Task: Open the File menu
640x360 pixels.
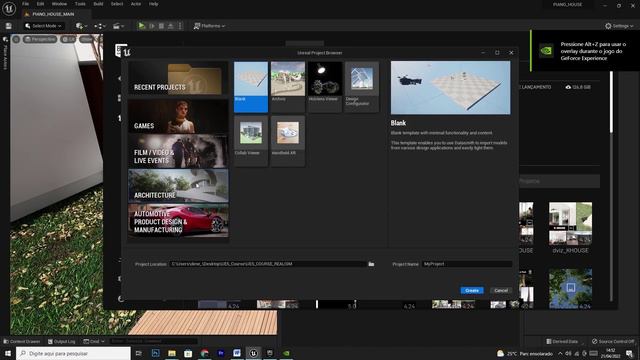Action: (25, 4)
